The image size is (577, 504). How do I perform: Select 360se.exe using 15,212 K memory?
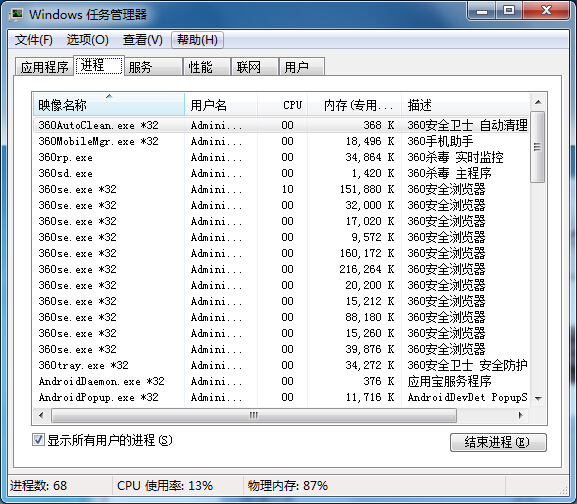[x=281, y=301]
